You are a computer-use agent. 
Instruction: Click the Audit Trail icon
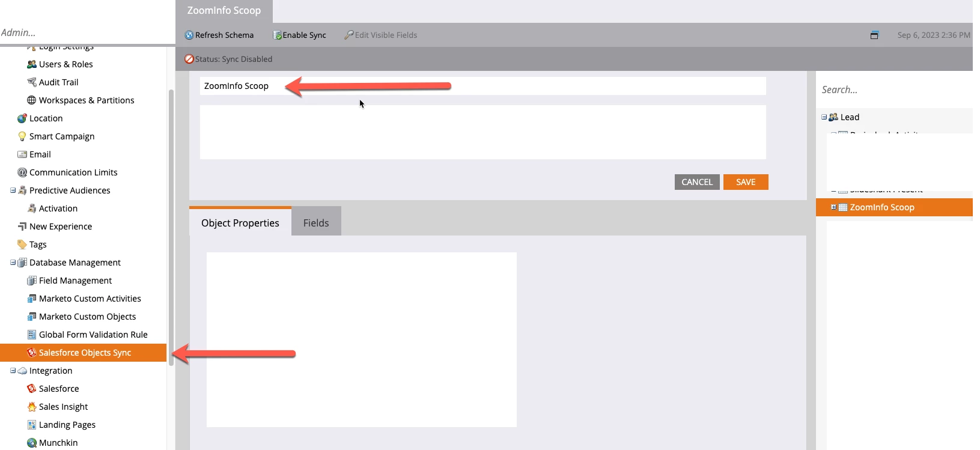click(x=32, y=82)
